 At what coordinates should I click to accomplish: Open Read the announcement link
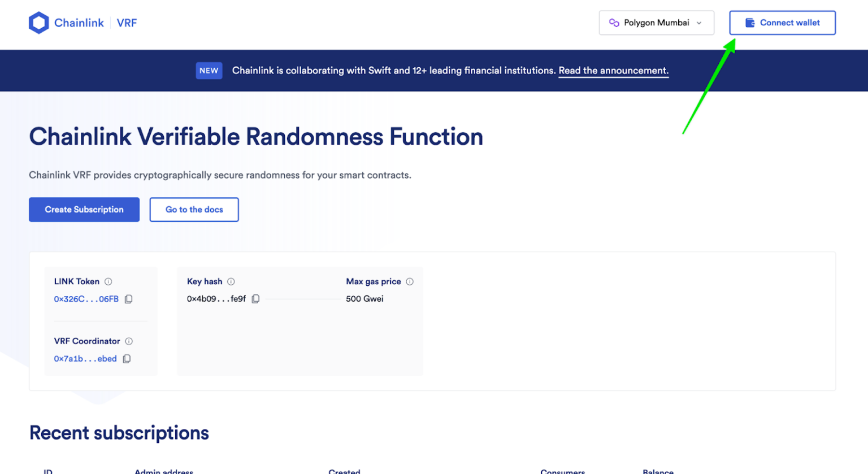[x=613, y=70]
